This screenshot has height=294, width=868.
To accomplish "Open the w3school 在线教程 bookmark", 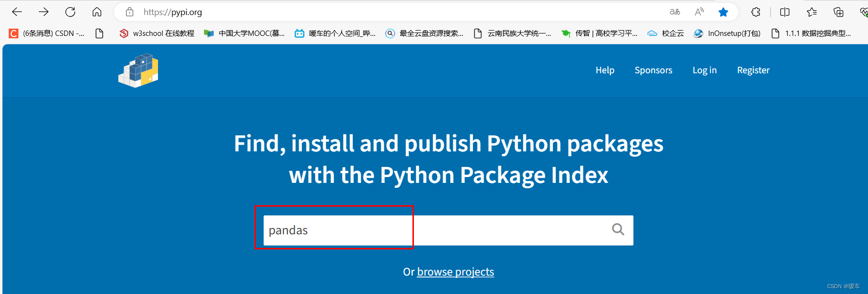I will pyautogui.click(x=157, y=33).
